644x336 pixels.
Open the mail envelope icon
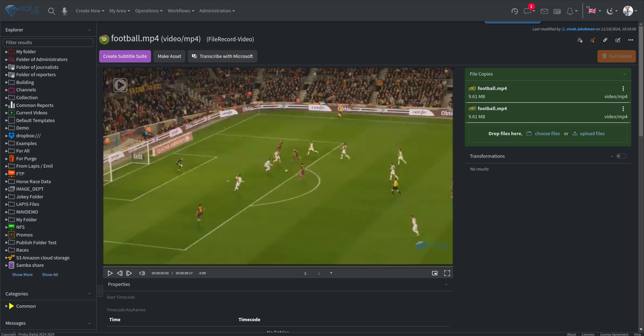coord(544,11)
